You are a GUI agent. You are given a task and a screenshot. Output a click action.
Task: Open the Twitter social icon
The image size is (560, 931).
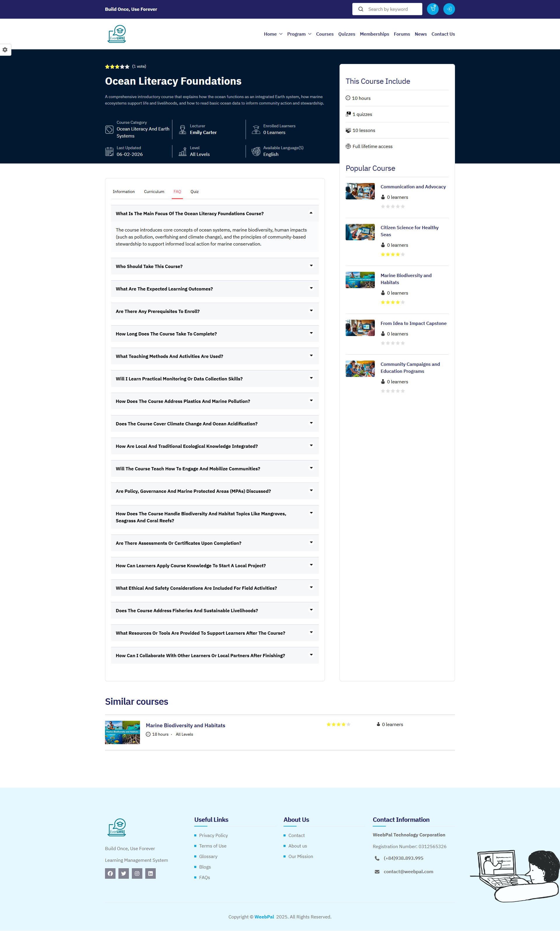[123, 873]
